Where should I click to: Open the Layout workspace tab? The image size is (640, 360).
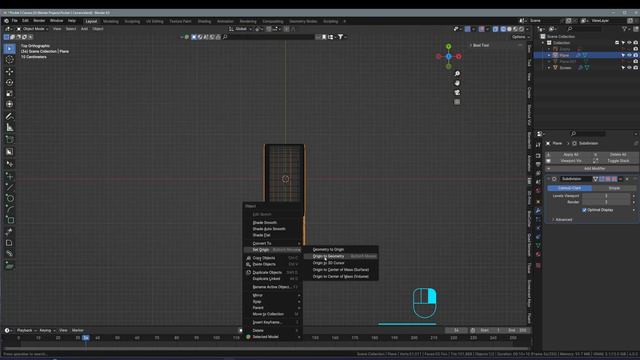tap(91, 21)
